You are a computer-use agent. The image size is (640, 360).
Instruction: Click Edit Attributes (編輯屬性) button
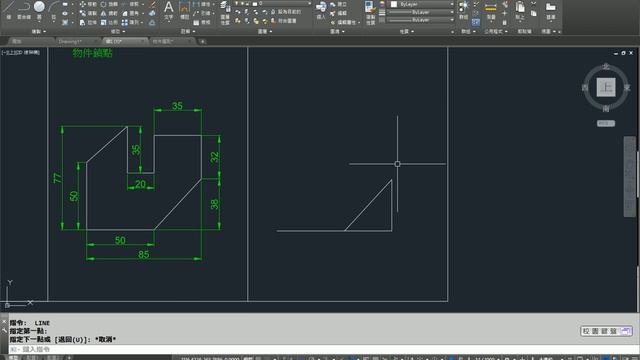tap(344, 22)
